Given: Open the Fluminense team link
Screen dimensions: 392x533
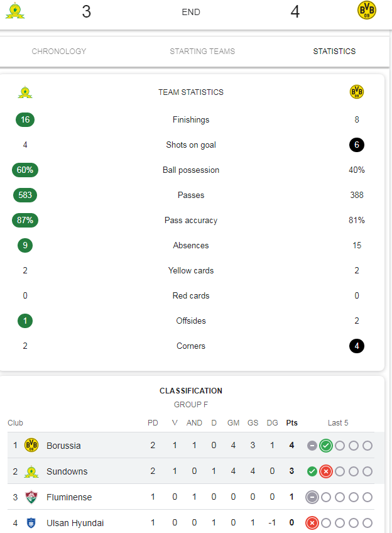Looking at the screenshot, I should pos(69,497).
